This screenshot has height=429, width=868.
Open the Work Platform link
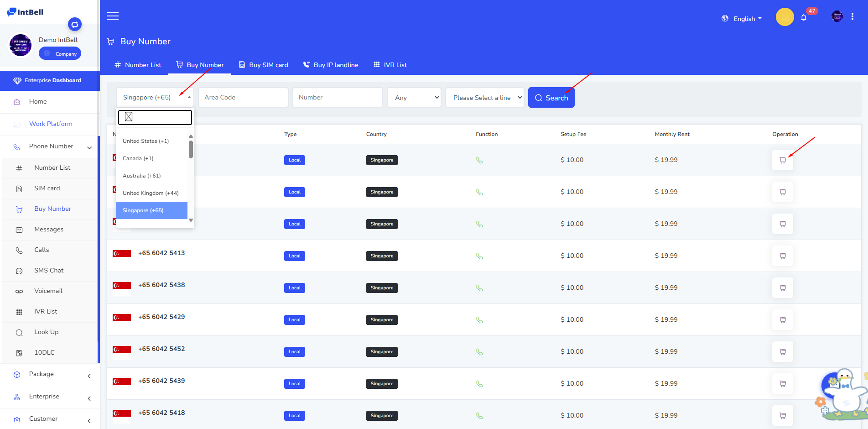click(x=51, y=124)
